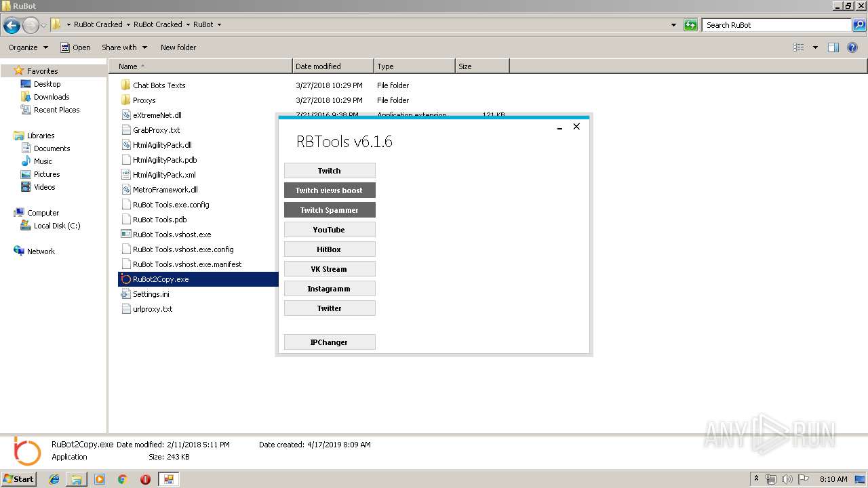The width and height of the screenshot is (868, 488).
Task: Select MetroFramework.dll file
Action: (x=165, y=190)
